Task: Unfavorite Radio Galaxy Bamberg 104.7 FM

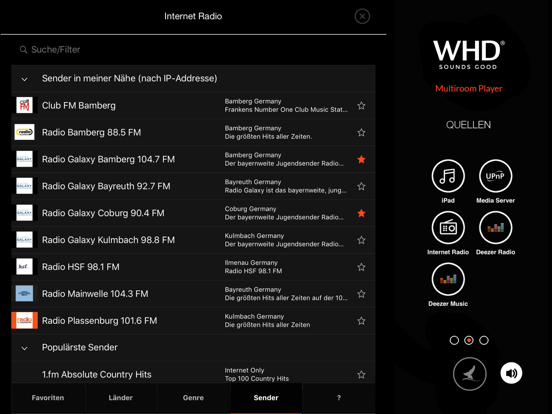Action: pyautogui.click(x=361, y=159)
